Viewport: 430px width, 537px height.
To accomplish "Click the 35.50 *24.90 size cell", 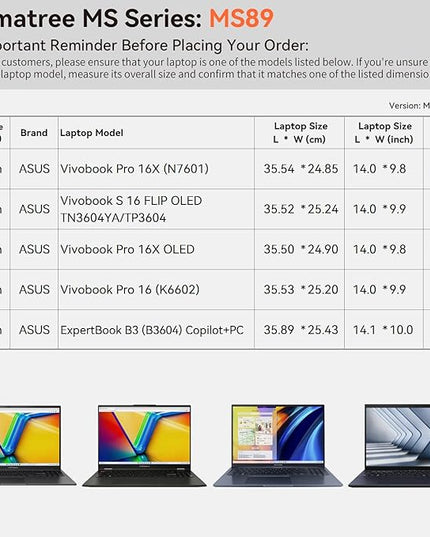I will (x=301, y=249).
